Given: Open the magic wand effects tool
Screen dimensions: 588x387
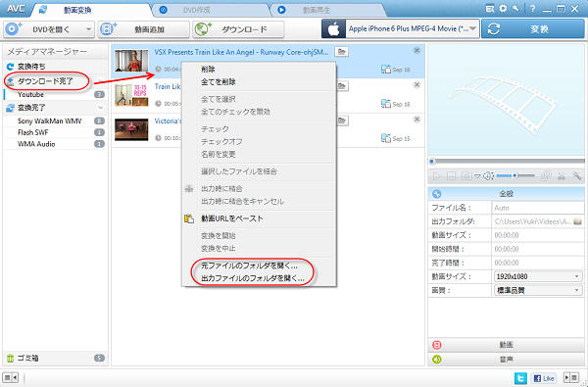Looking at the screenshot, I should (576, 175).
